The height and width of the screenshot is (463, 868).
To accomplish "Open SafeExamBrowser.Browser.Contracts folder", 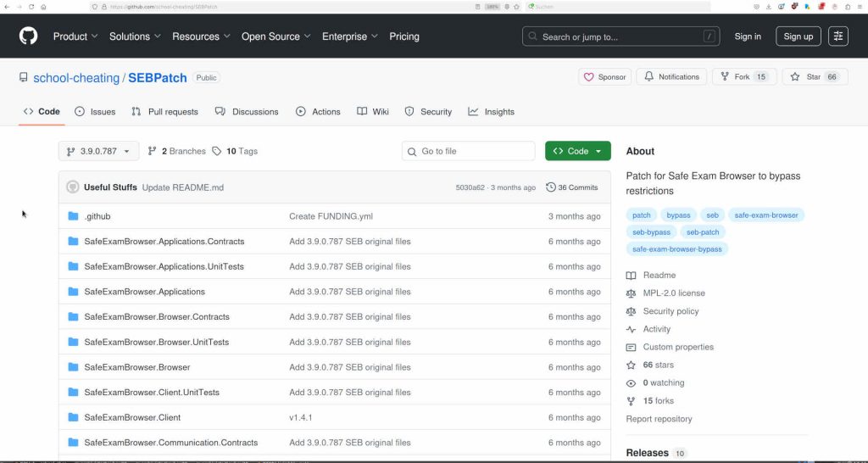I will (x=157, y=317).
